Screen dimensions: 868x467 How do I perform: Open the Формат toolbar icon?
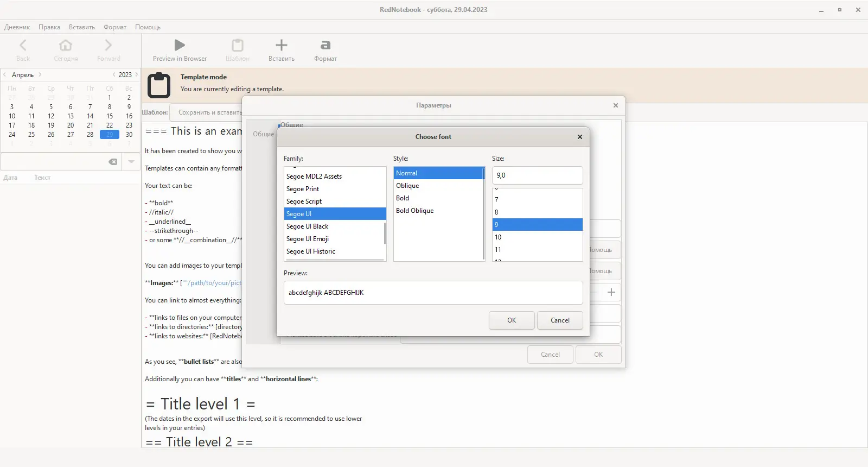coord(325,45)
